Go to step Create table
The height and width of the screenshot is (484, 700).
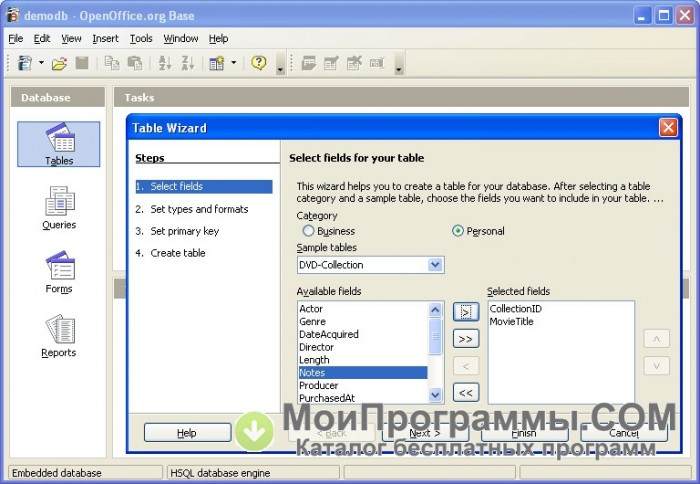point(170,253)
